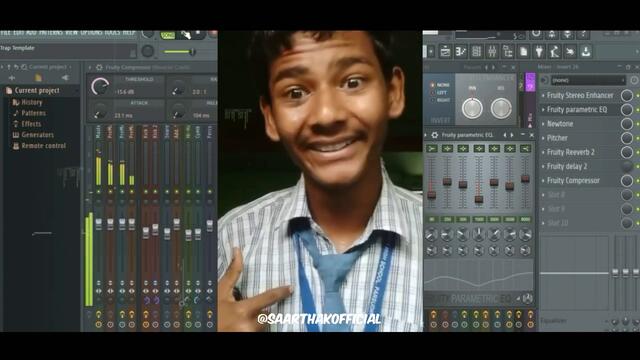Click the browser view toolbar icon

pos(508,51)
